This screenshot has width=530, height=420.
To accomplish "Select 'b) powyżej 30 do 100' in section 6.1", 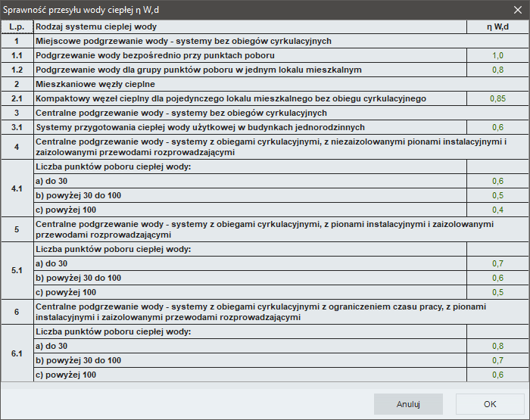I will pos(250,360).
